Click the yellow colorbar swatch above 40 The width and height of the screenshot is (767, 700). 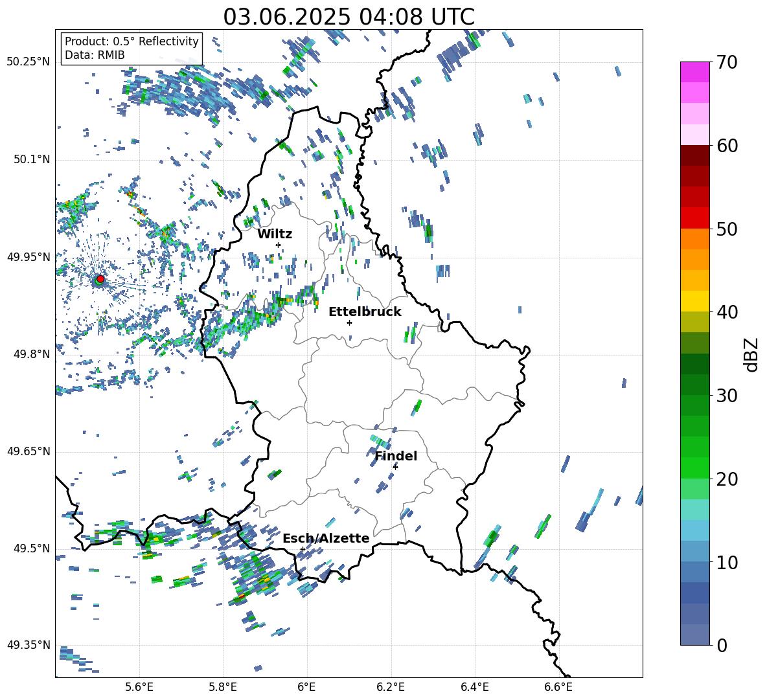coord(694,301)
